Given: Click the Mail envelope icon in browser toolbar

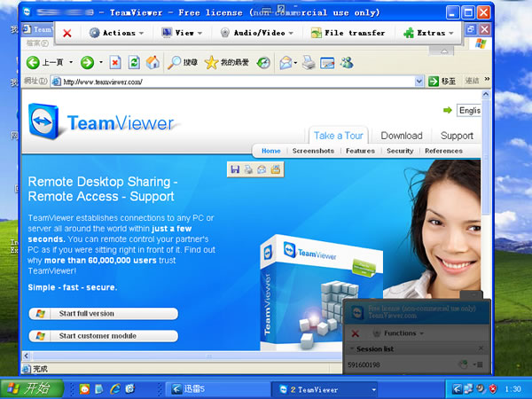Looking at the screenshot, I should coord(286,63).
